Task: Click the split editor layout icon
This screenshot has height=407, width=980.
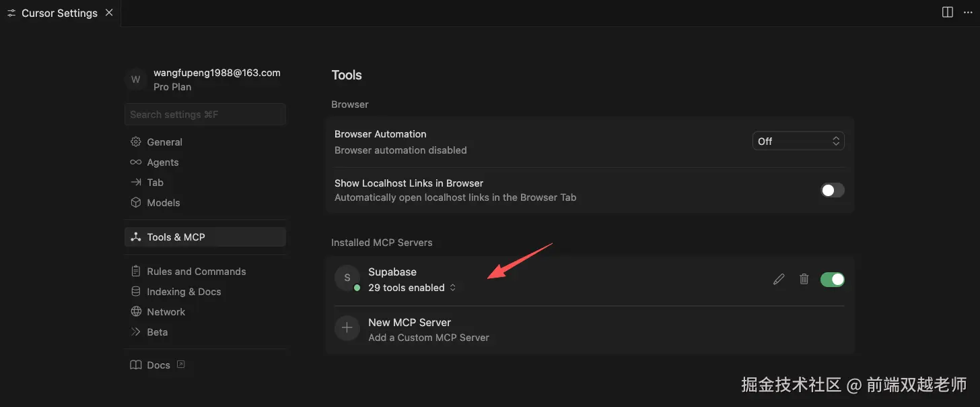Action: pos(948,12)
